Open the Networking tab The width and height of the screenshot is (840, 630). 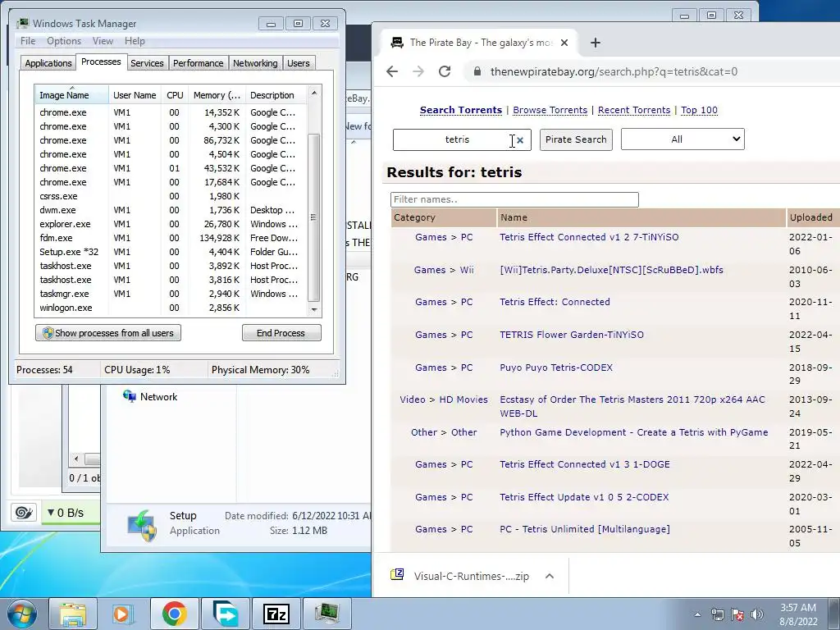pos(256,63)
